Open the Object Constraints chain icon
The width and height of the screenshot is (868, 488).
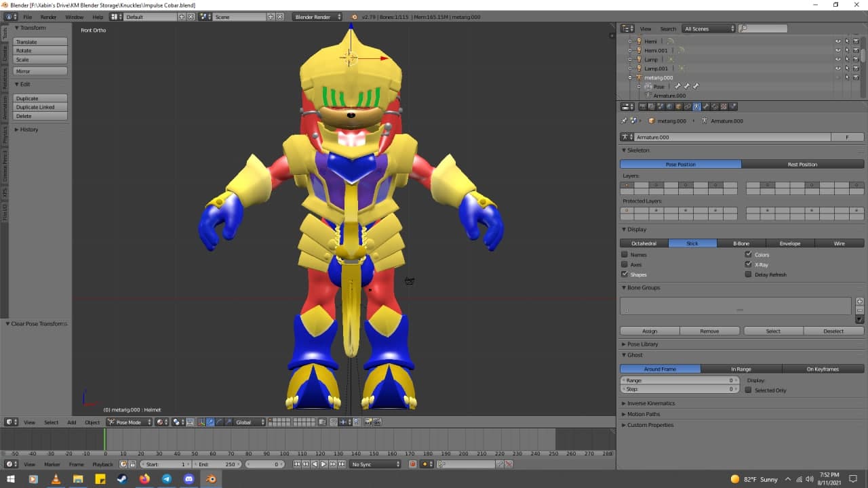click(687, 106)
